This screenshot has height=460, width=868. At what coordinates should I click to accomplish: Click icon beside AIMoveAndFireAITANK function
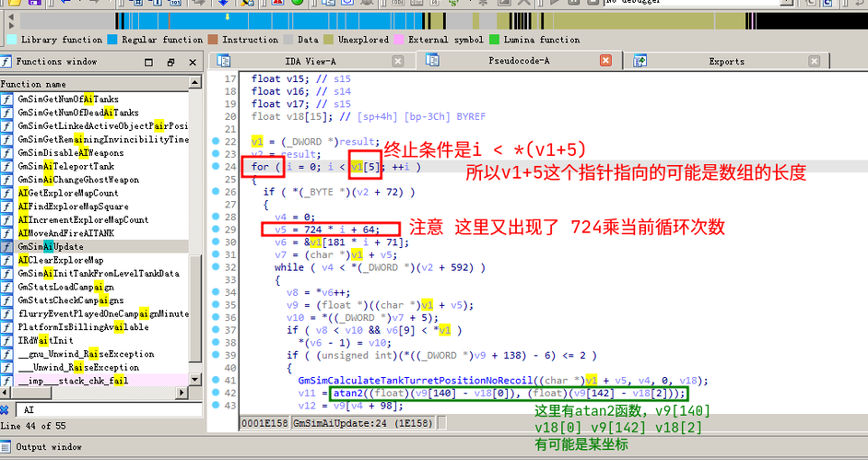tap(6, 233)
